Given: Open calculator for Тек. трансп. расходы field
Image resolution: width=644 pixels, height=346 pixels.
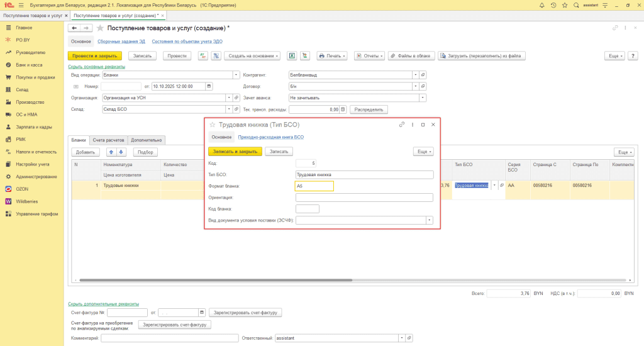Looking at the screenshot, I should point(343,109).
